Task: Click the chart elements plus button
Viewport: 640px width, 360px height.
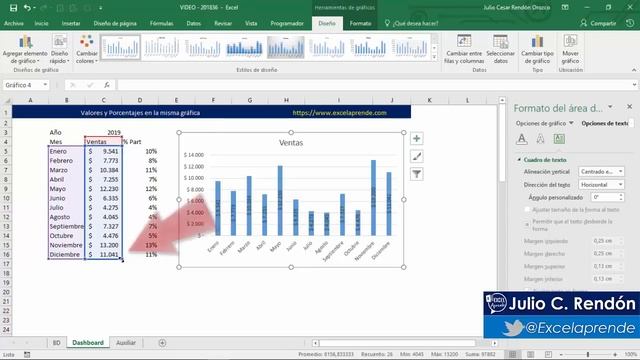Action: (x=416, y=139)
